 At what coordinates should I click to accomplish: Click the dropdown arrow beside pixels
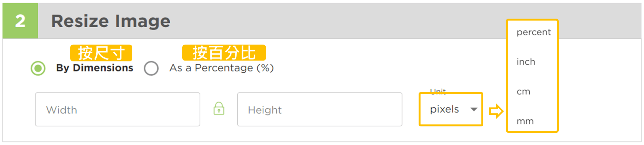pyautogui.click(x=474, y=109)
